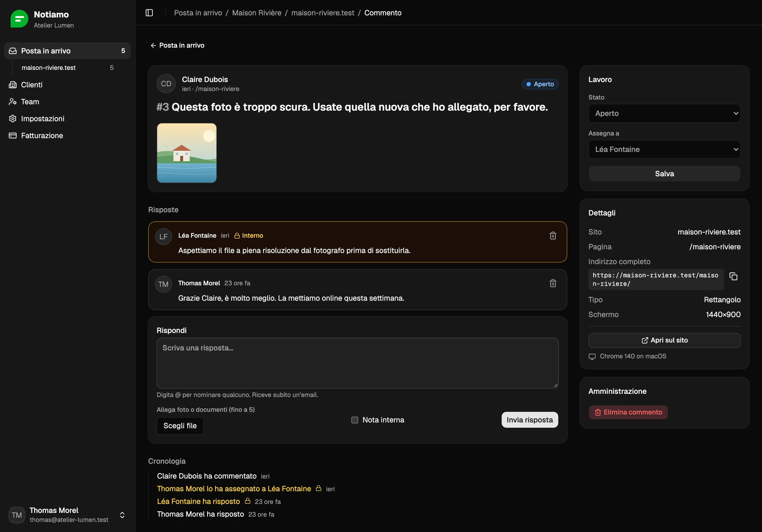Screen dimensions: 762x532
Task: Click "Claire Dubois ha commentato" history entry
Action: pyautogui.click(x=206, y=476)
